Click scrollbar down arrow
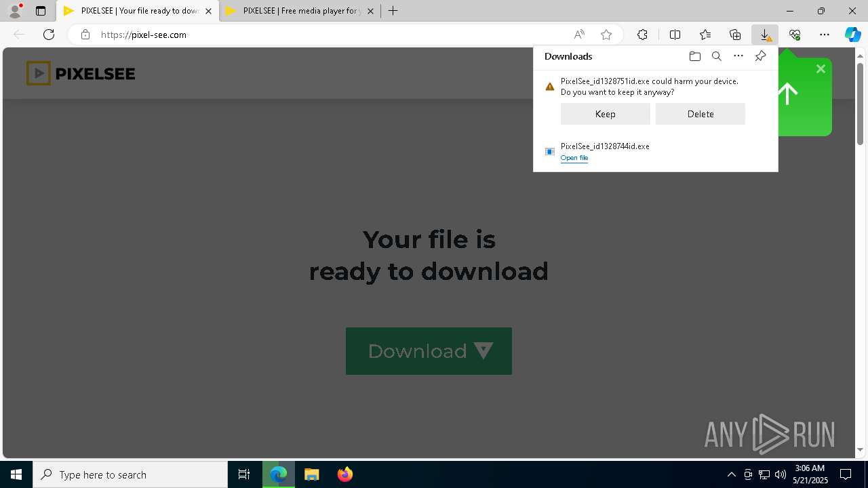This screenshot has width=868, height=488. (860, 449)
